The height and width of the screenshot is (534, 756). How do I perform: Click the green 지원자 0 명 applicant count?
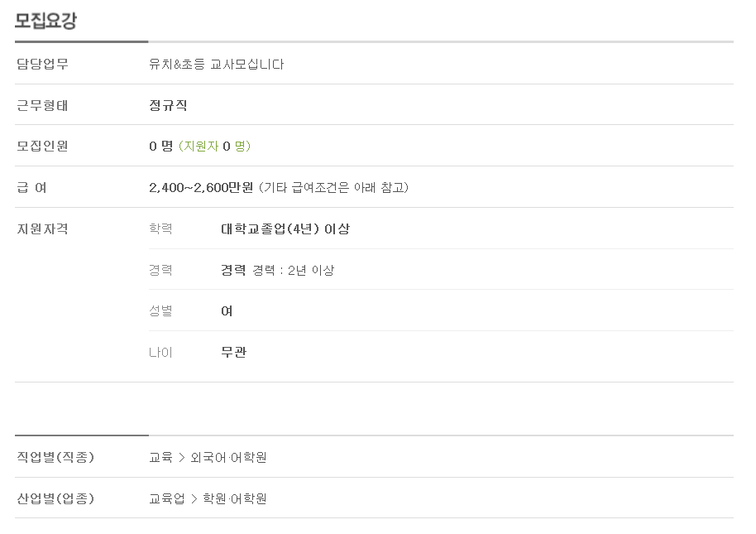(214, 147)
